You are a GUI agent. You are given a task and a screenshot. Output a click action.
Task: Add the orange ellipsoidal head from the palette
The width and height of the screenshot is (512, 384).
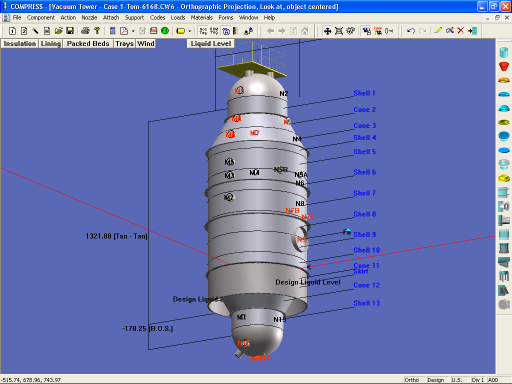click(x=504, y=80)
